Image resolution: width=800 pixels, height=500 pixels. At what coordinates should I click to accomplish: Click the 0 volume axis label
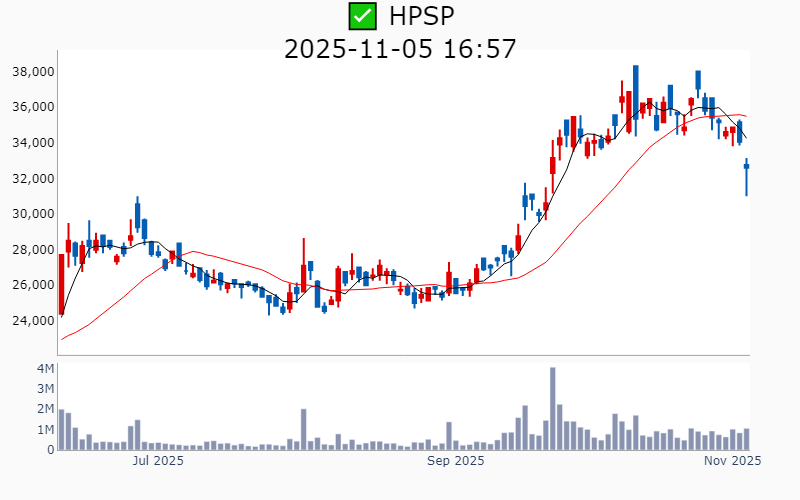[x=50, y=450]
